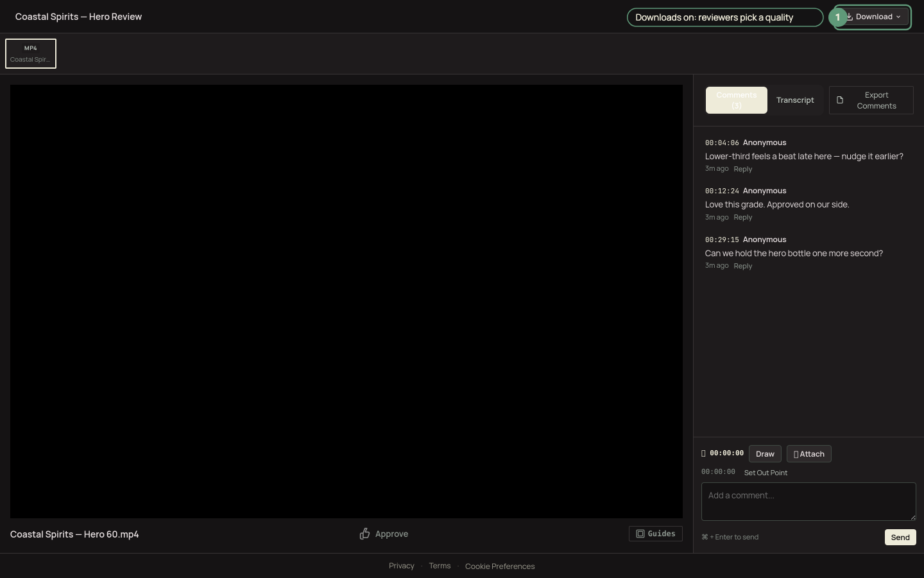Jump to the 00:04:06 comment timestamp

point(722,143)
